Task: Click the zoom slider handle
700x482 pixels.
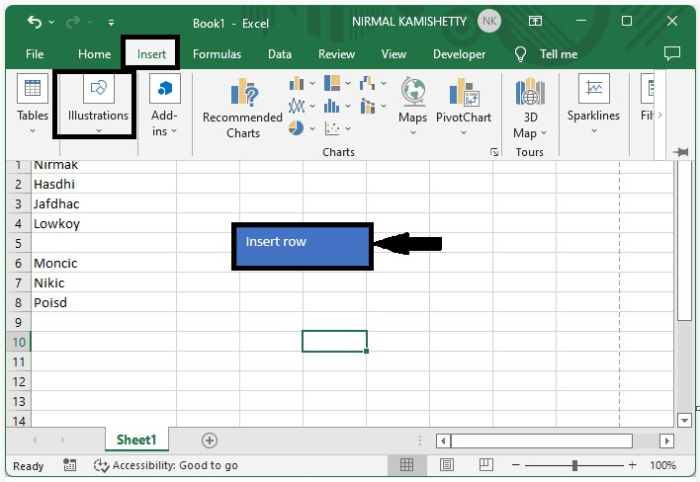Action: pos(575,465)
